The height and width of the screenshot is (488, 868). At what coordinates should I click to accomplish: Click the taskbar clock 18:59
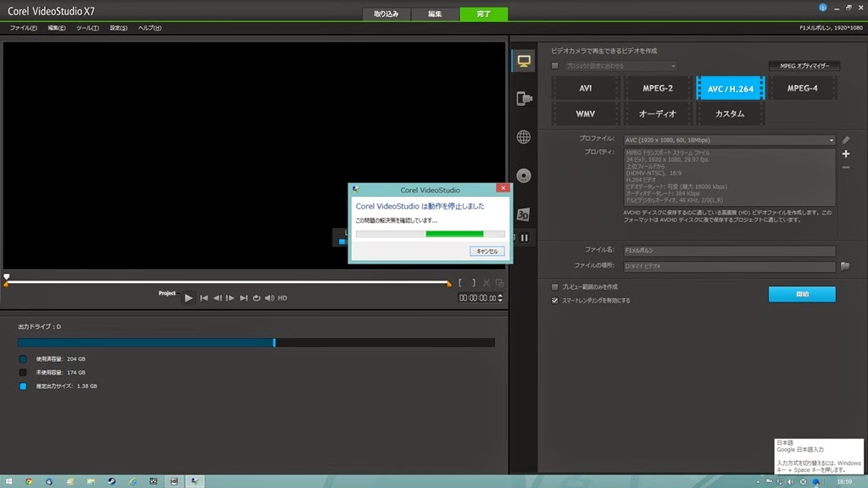click(844, 482)
